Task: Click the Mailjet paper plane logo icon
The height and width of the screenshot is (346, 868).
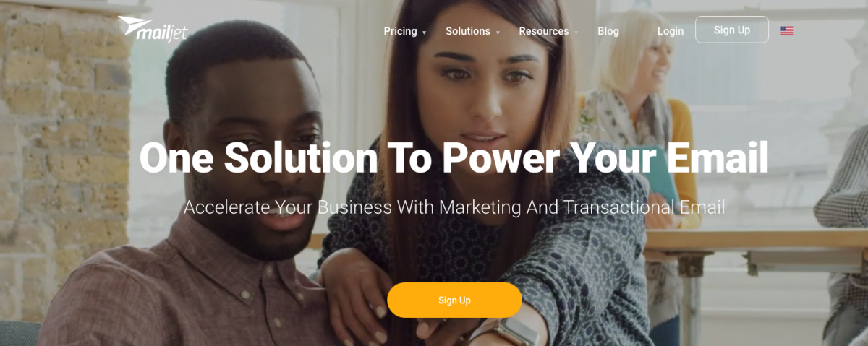Action: coord(136,26)
